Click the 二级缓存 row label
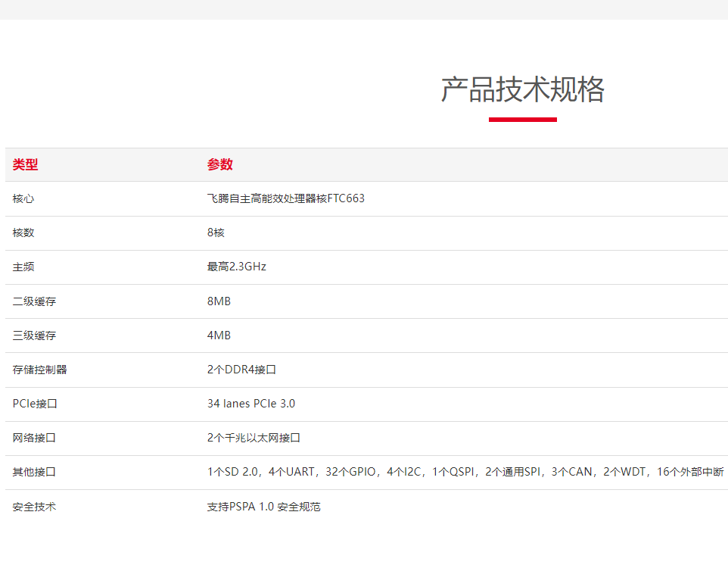The image size is (728, 568). (x=34, y=301)
